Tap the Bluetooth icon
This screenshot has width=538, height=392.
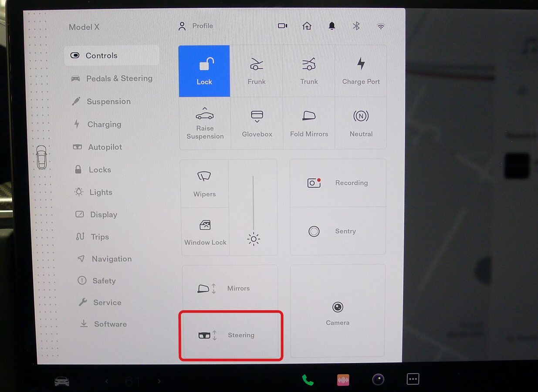click(356, 26)
